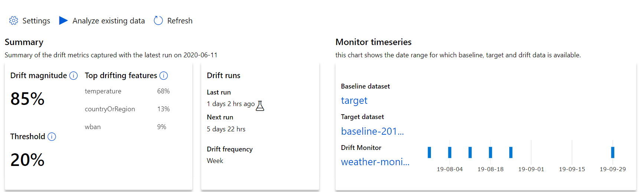Open the Settings toolbar item

click(36, 21)
